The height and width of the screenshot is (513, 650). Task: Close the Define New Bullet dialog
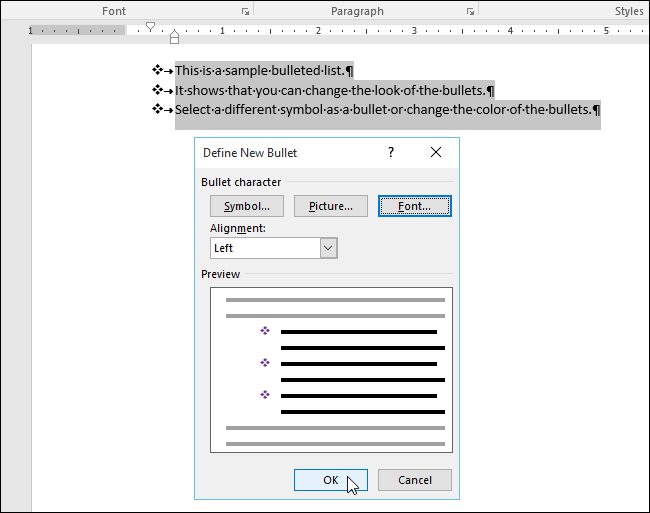pyautogui.click(x=436, y=152)
